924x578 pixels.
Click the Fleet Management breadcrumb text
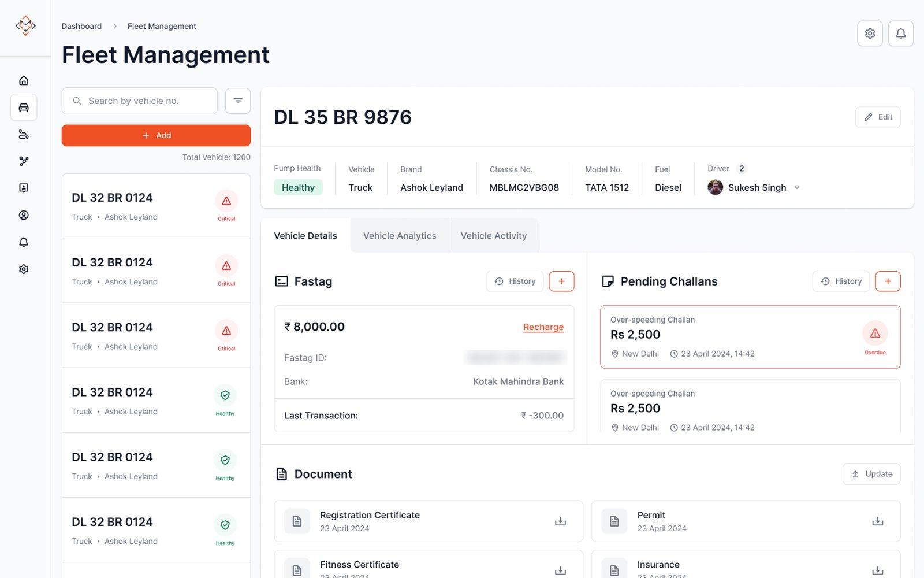click(x=162, y=26)
